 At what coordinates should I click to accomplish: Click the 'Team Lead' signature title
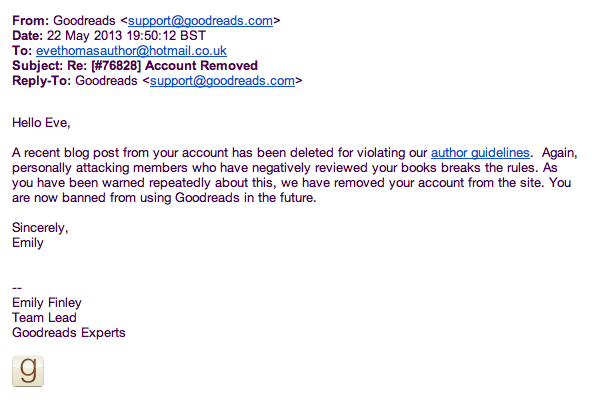(x=44, y=318)
